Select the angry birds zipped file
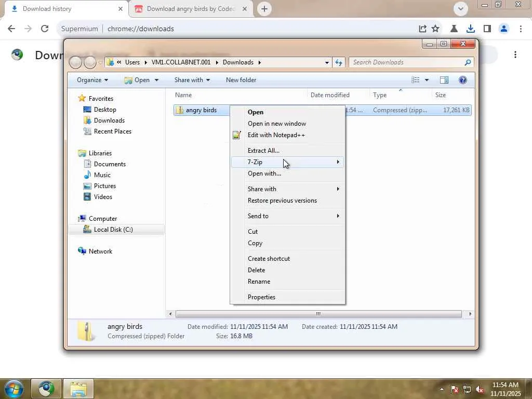Image resolution: width=532 pixels, height=399 pixels. click(201, 110)
